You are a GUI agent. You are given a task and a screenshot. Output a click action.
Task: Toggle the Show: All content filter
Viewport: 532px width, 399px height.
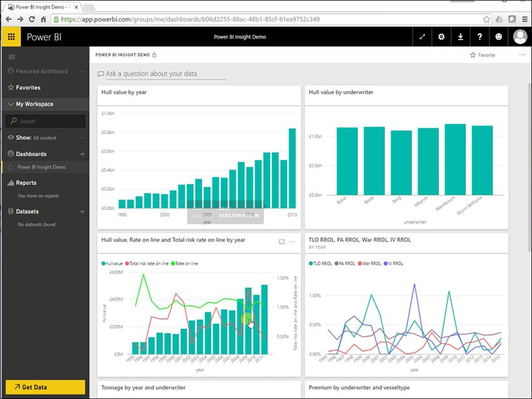pyautogui.click(x=36, y=138)
